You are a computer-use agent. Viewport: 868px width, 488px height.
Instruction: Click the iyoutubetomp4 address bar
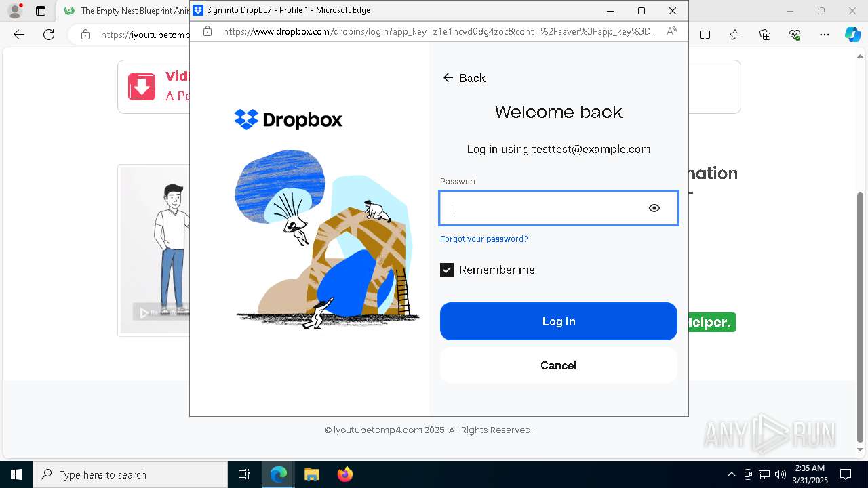pyautogui.click(x=145, y=35)
